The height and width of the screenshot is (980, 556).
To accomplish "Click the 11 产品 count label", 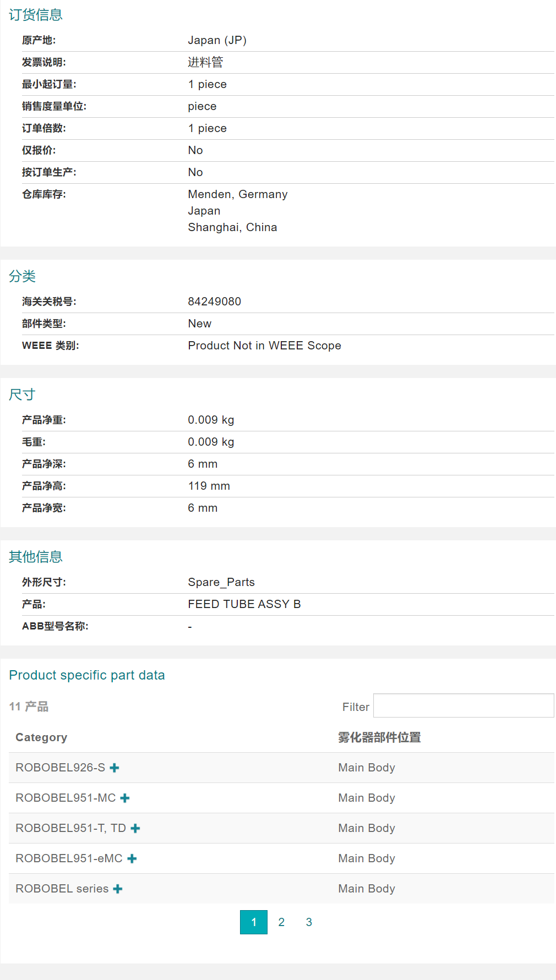I will click(29, 707).
